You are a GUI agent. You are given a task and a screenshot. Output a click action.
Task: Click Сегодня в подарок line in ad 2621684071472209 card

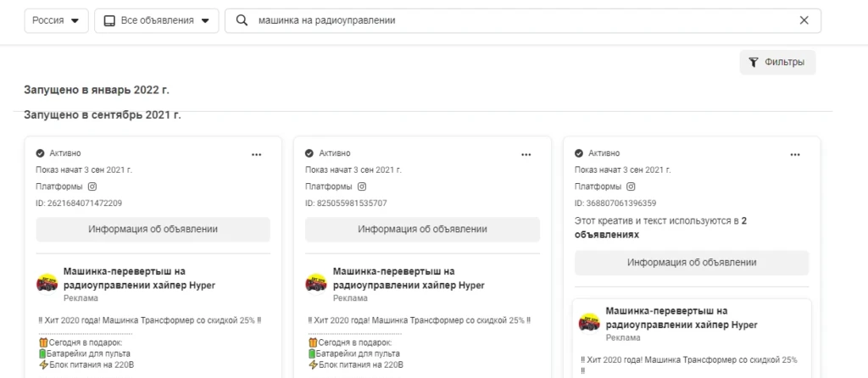[81, 342]
